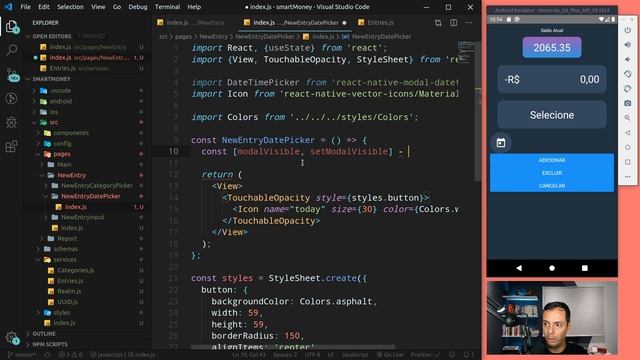Tap the ADICIONAR button in the app
The height and width of the screenshot is (360, 640).
point(552,160)
